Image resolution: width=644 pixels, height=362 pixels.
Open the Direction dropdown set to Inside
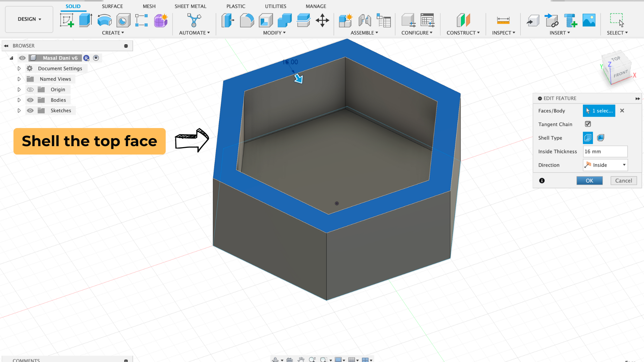coord(605,165)
